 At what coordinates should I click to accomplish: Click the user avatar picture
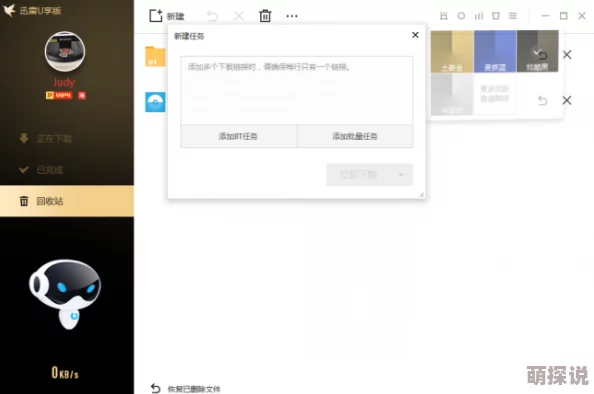pyautogui.click(x=65, y=52)
